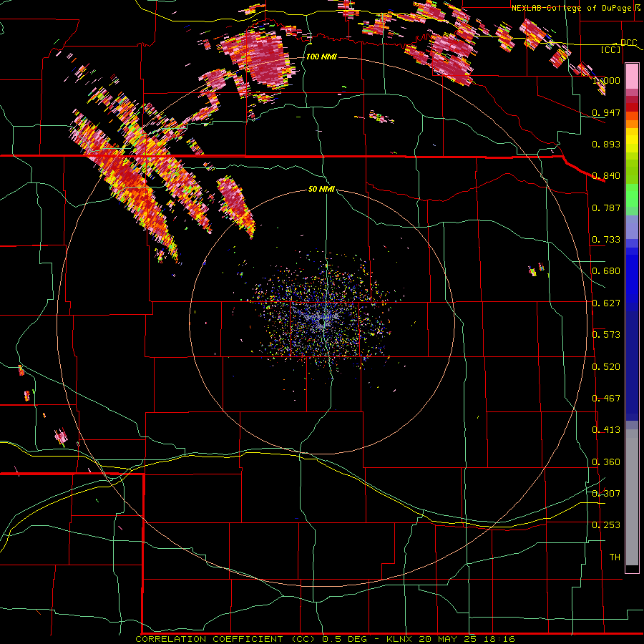Click the KLNX station identifier in caption
The width and height of the screenshot is (644, 644).
pyautogui.click(x=401, y=639)
